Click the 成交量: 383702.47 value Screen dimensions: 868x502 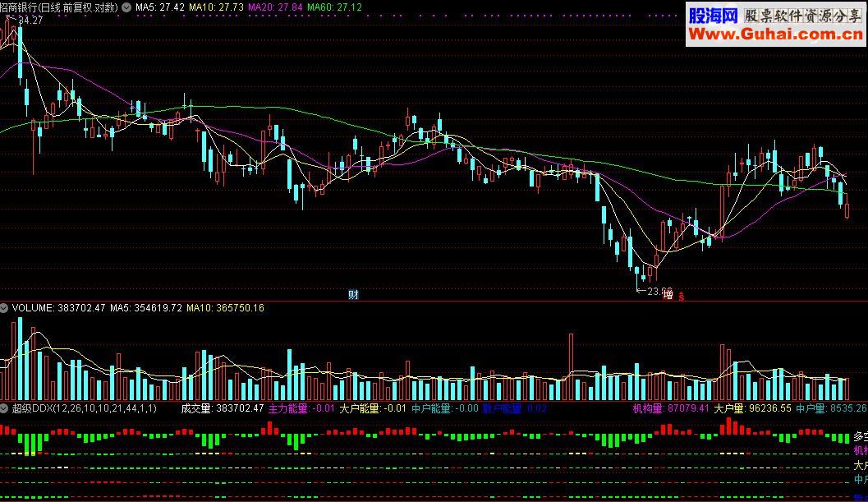point(223,408)
